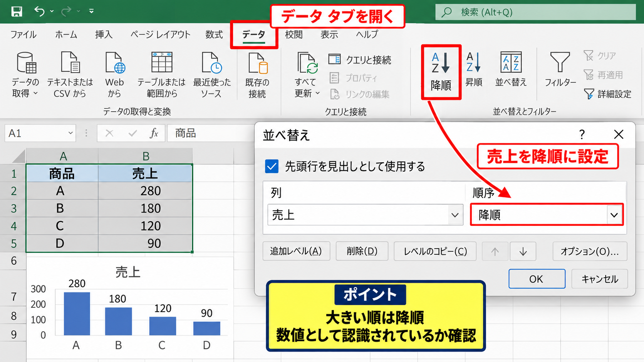Click the Redo arrow icon
Image resolution: width=644 pixels, height=362 pixels.
66,11
